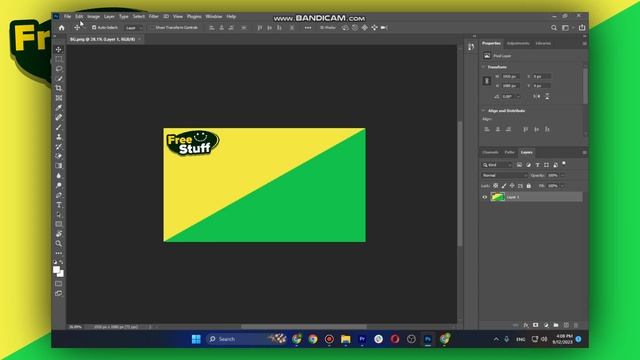Toggle the Auto-Select checkbox
Screen dimensions: 640x360
point(94,27)
